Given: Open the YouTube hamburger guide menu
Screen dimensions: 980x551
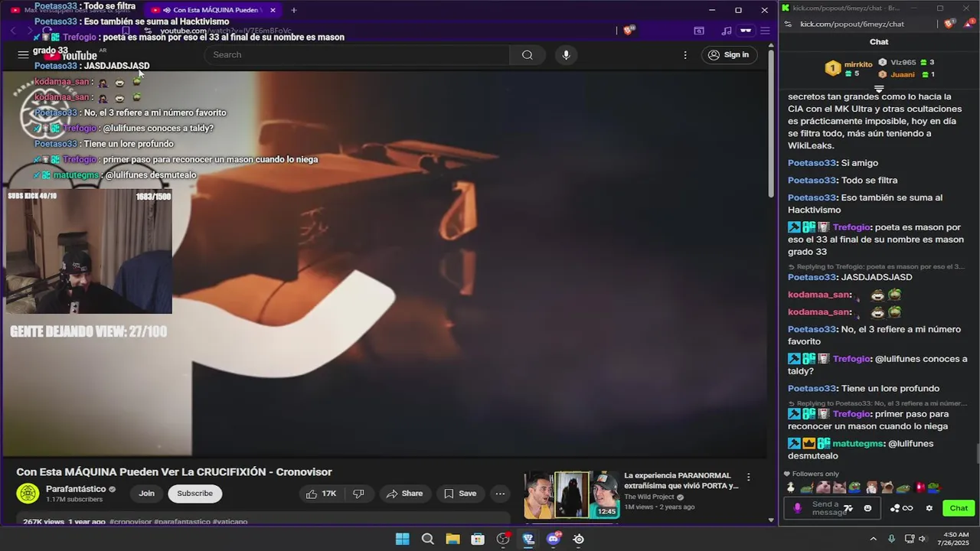Looking at the screenshot, I should point(23,54).
